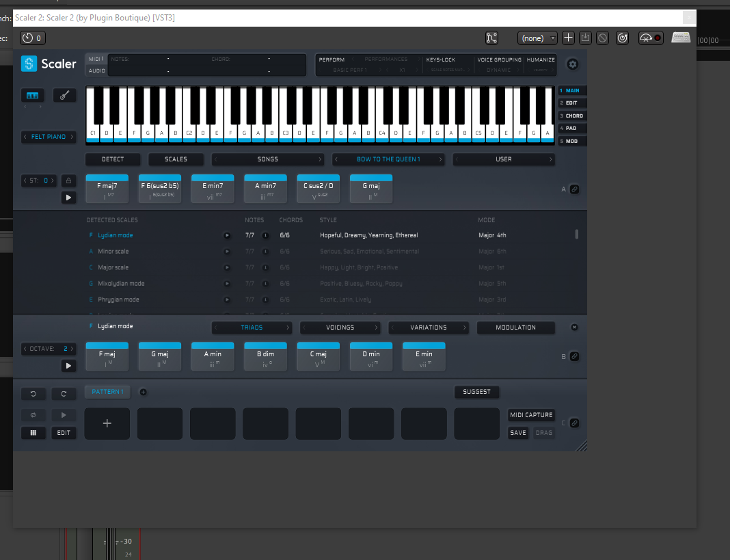The width and height of the screenshot is (730, 560).
Task: Toggle section B link binding
Action: [574, 356]
